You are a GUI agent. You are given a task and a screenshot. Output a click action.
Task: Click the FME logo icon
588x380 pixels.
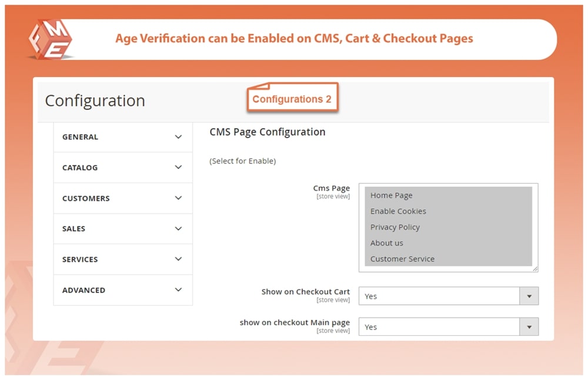(x=50, y=39)
